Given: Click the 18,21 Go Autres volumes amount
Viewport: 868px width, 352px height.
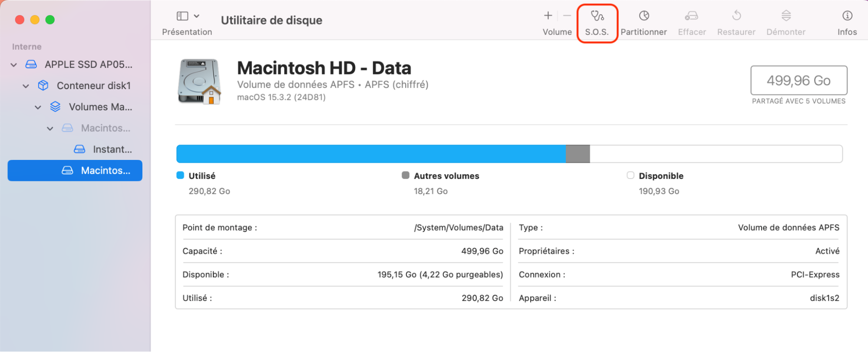Looking at the screenshot, I should (x=431, y=191).
